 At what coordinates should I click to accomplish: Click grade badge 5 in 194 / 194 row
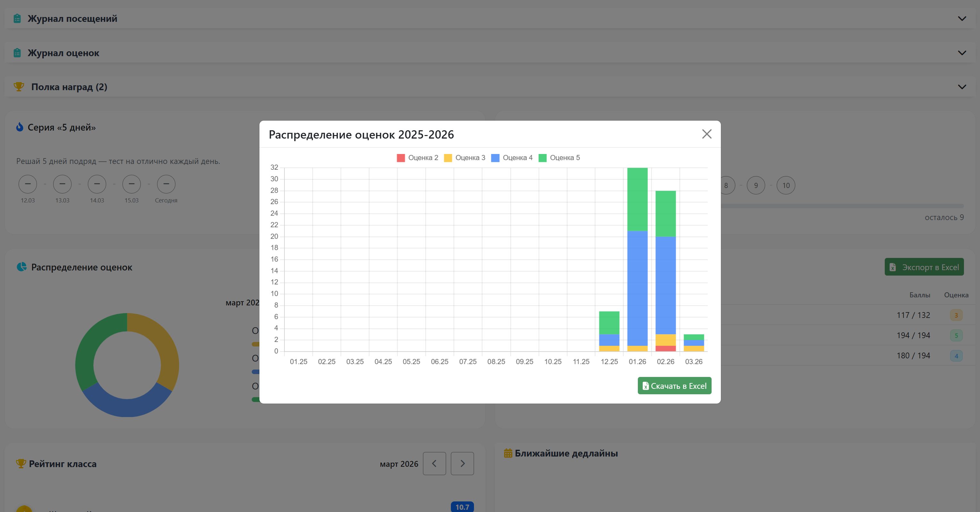click(x=956, y=335)
